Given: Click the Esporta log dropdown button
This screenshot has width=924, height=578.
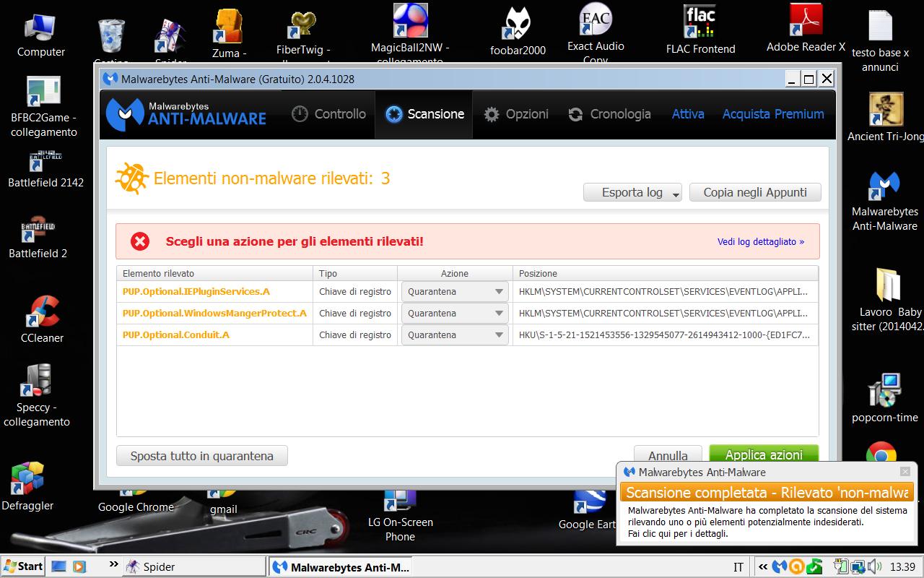Looking at the screenshot, I should 632,192.
